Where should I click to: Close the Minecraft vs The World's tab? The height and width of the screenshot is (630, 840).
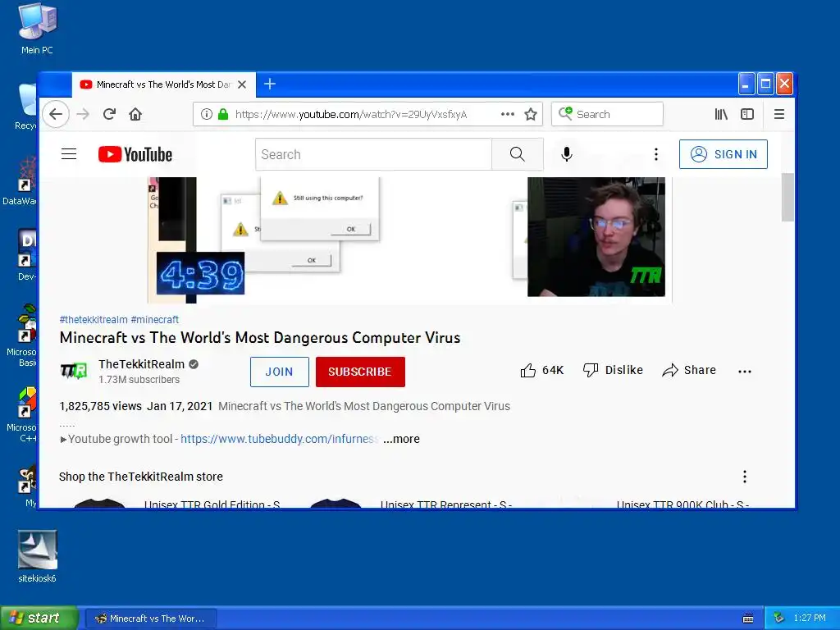(x=242, y=84)
